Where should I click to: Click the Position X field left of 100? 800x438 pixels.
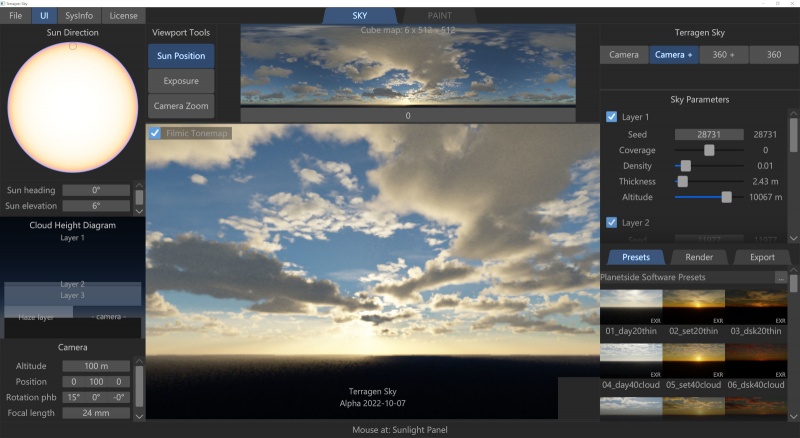[x=73, y=382]
